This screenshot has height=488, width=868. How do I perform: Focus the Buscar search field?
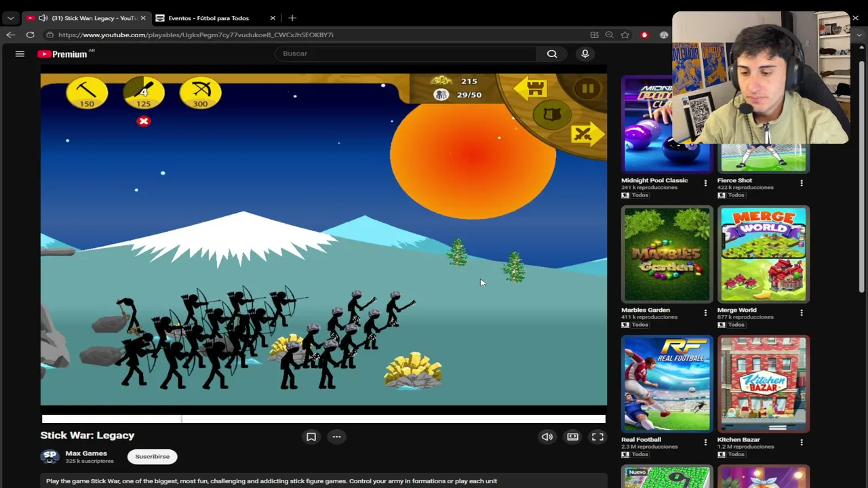pyautogui.click(x=406, y=54)
